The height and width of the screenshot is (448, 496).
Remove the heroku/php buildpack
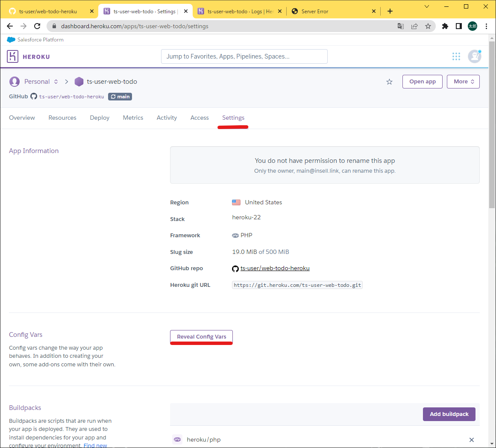click(471, 440)
